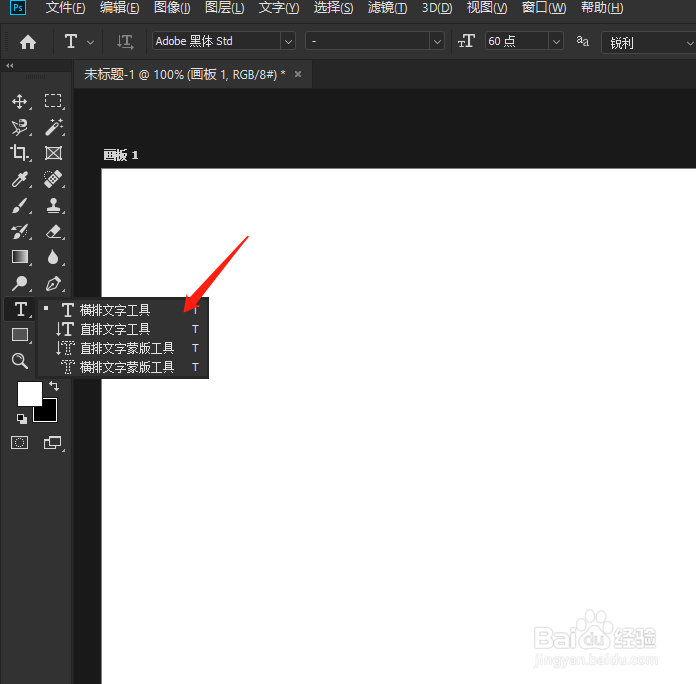Select the Magic Wand tool

coord(53,127)
